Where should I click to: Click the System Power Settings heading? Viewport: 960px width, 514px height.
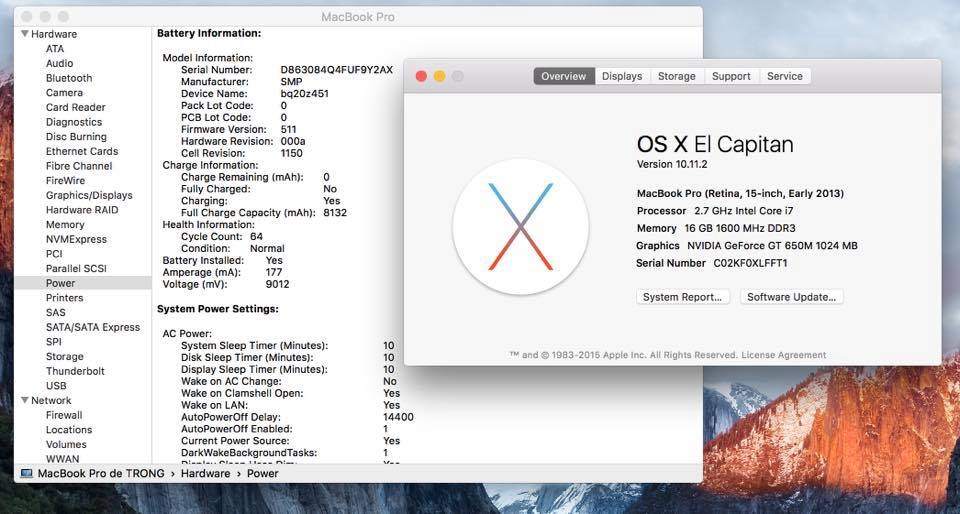(x=218, y=309)
